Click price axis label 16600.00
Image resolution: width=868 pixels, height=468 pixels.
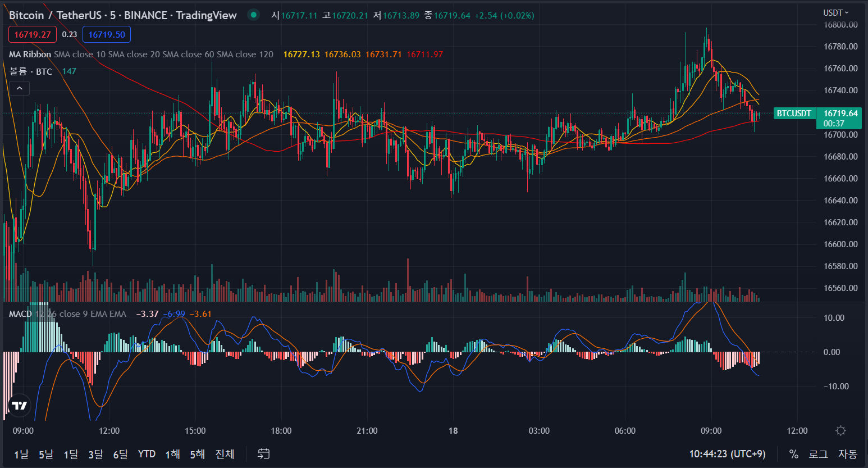click(x=840, y=244)
